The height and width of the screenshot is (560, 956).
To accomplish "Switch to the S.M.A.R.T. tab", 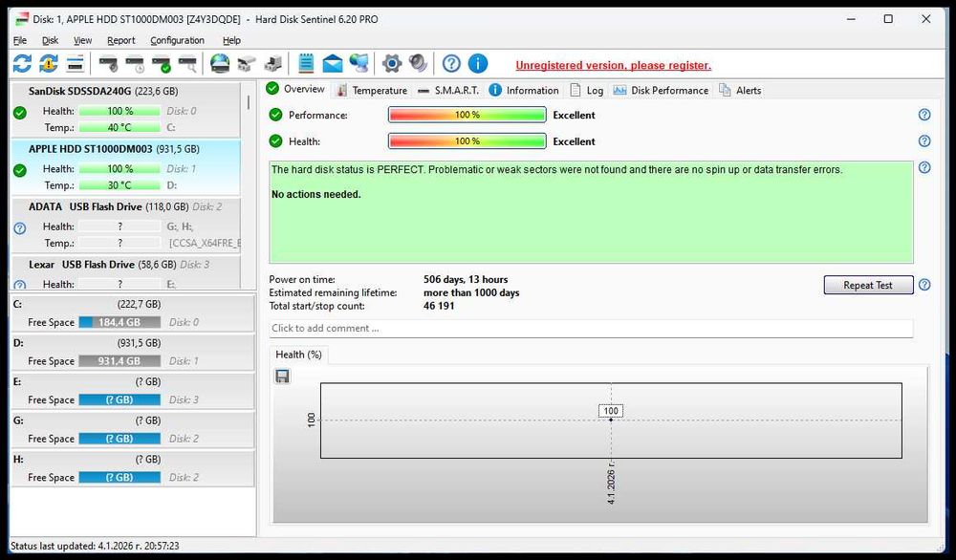I will point(448,90).
